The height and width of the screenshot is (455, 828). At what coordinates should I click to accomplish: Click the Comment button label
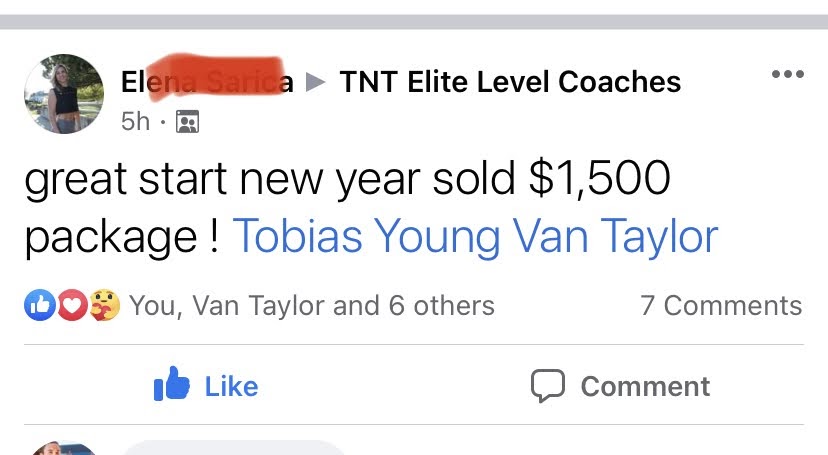pyautogui.click(x=645, y=386)
